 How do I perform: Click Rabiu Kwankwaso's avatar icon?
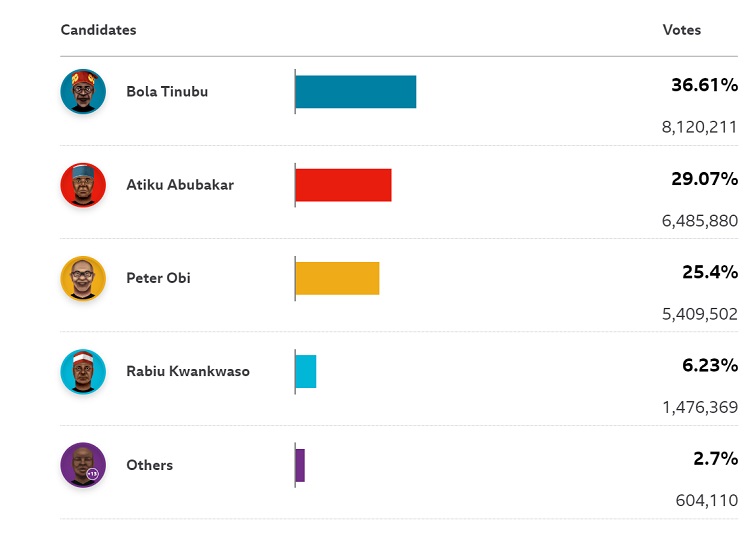pyautogui.click(x=83, y=372)
